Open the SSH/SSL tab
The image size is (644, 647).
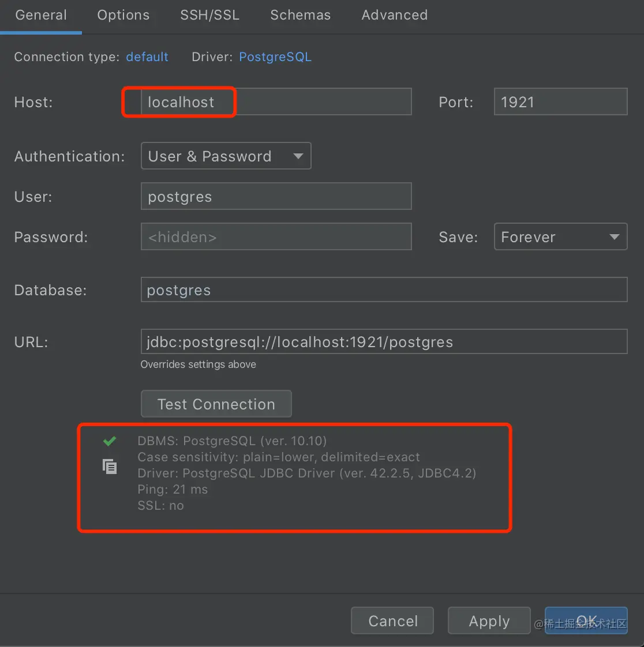(x=209, y=15)
